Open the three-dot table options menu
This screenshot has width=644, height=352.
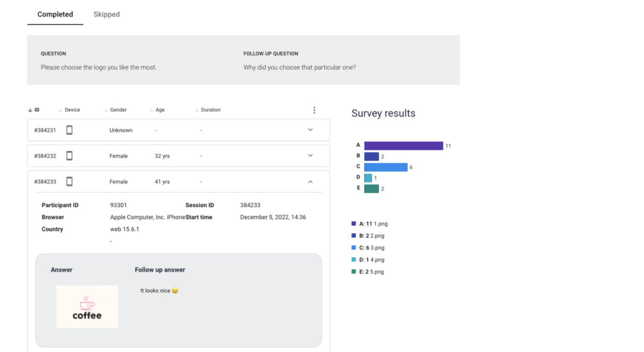(314, 110)
